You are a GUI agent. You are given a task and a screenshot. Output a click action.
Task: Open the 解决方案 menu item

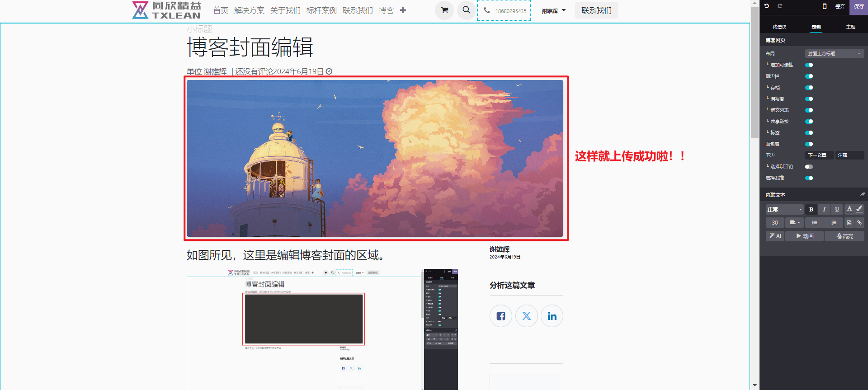tap(249, 10)
